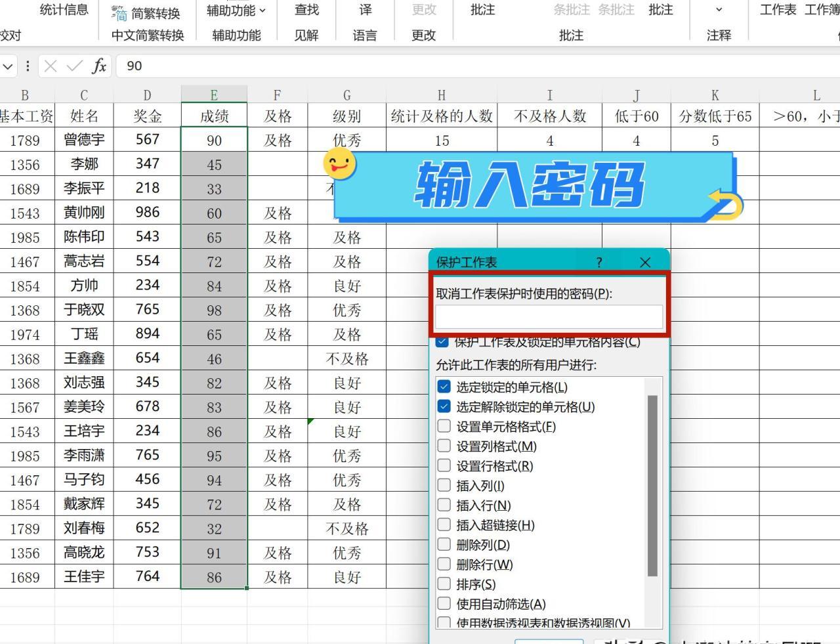Expand the 注释 dropdown chevron
This screenshot has width=840, height=644.
point(719,10)
